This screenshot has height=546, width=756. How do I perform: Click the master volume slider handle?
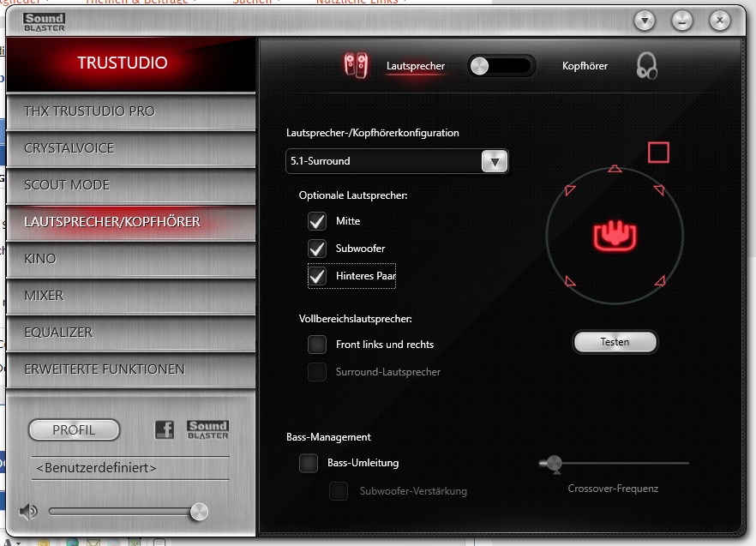point(199,512)
